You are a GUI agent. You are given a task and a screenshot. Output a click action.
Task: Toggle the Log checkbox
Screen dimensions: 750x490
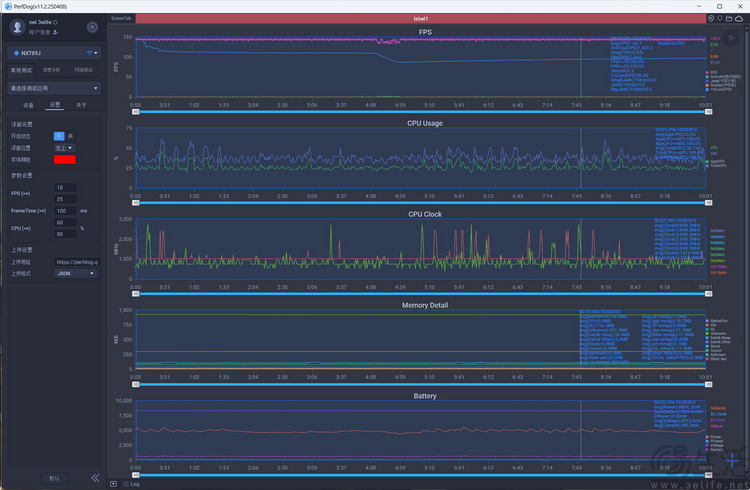126,484
